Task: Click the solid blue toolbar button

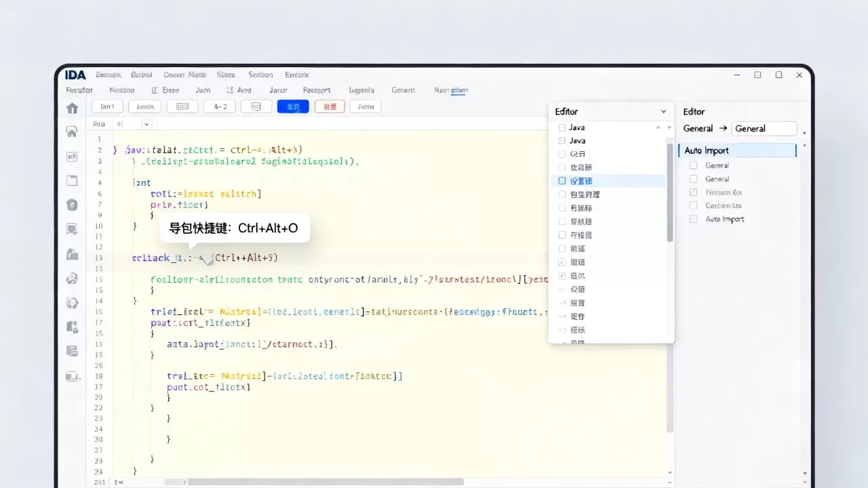Action: coord(293,106)
